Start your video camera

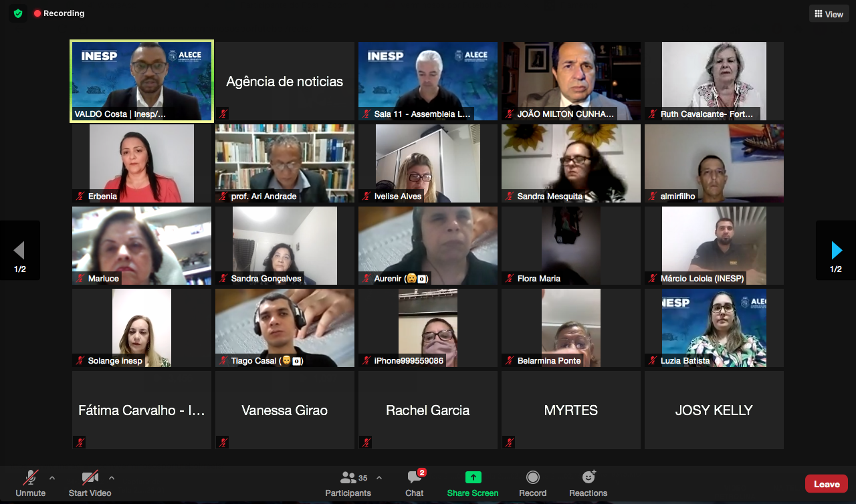[90, 484]
